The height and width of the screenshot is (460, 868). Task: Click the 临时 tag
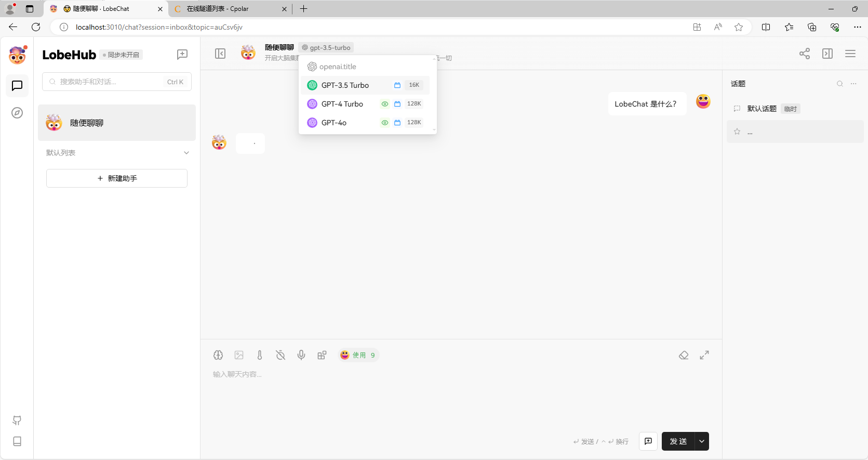(791, 109)
